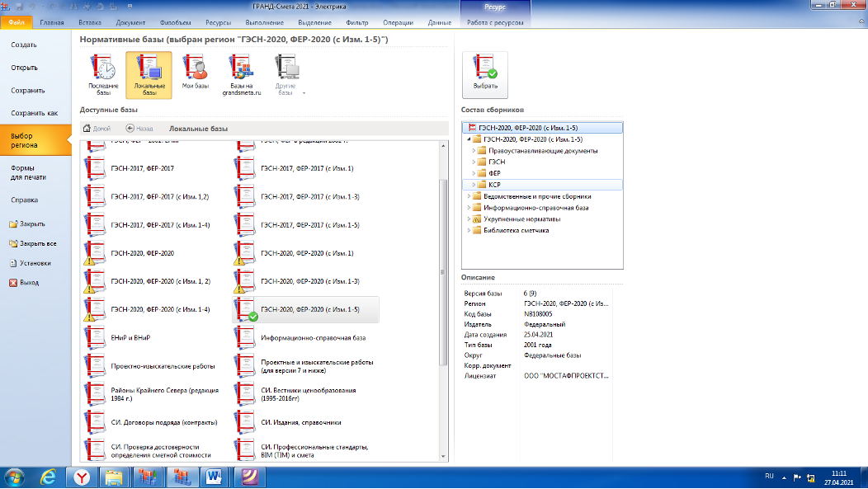Select СИ. Профессиональные стандарты, BIM (TIM) и смета
The width and height of the screenshot is (868, 489).
coord(307,450)
